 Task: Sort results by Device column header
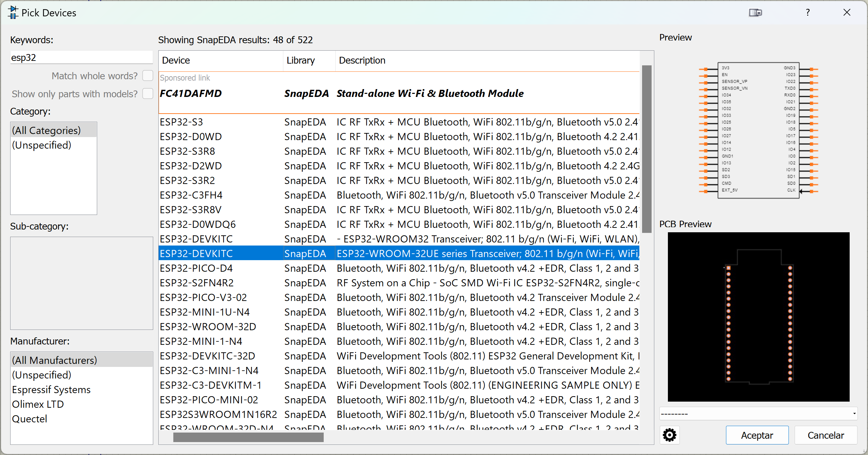221,61
